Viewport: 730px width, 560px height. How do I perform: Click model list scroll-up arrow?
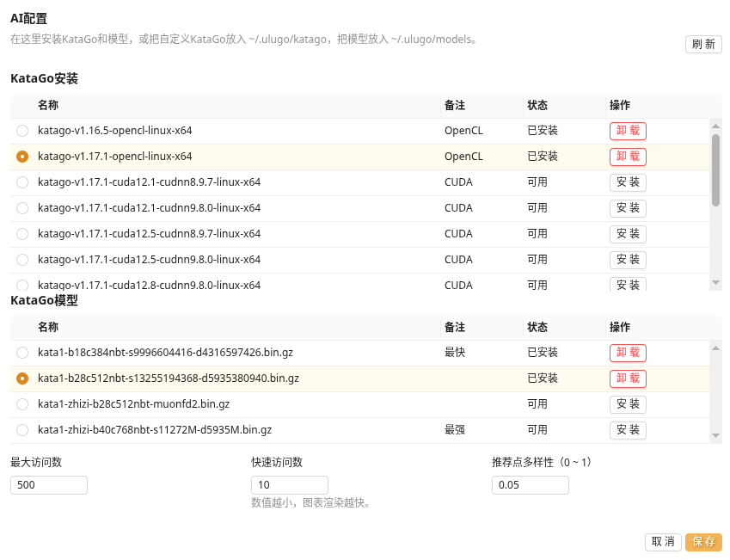click(x=716, y=348)
